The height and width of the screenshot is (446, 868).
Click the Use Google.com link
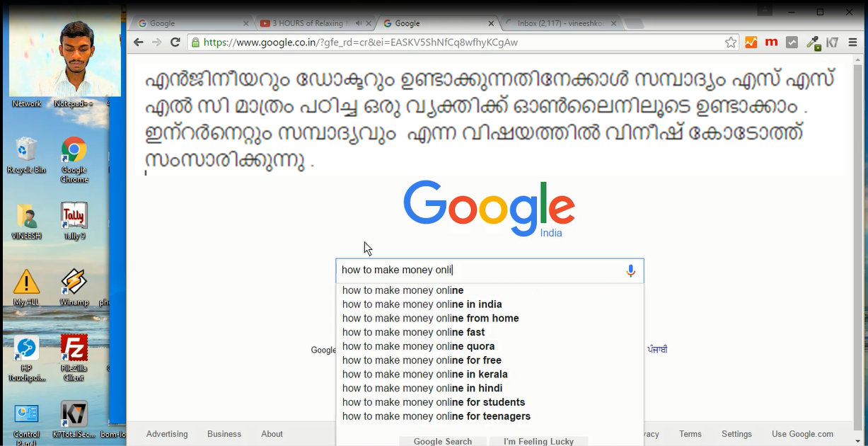click(802, 434)
